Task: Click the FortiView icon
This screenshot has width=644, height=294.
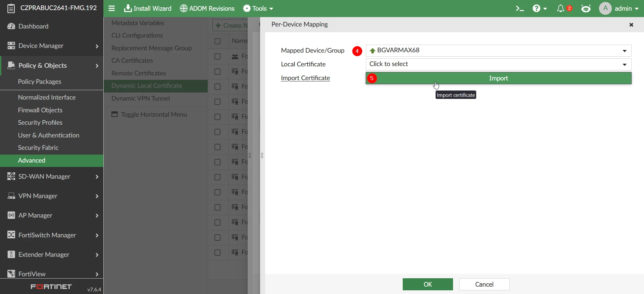Action: (11, 274)
